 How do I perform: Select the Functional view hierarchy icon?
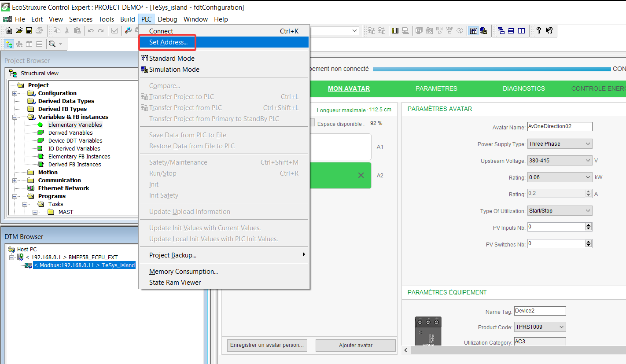coord(19,44)
